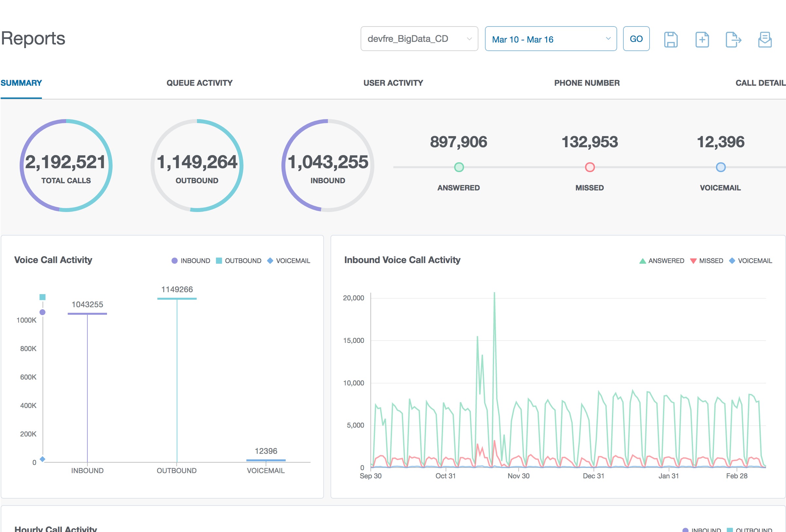Viewport: 786px width, 532px height.
Task: Click the Dec 31 x-axis label
Action: click(x=593, y=476)
